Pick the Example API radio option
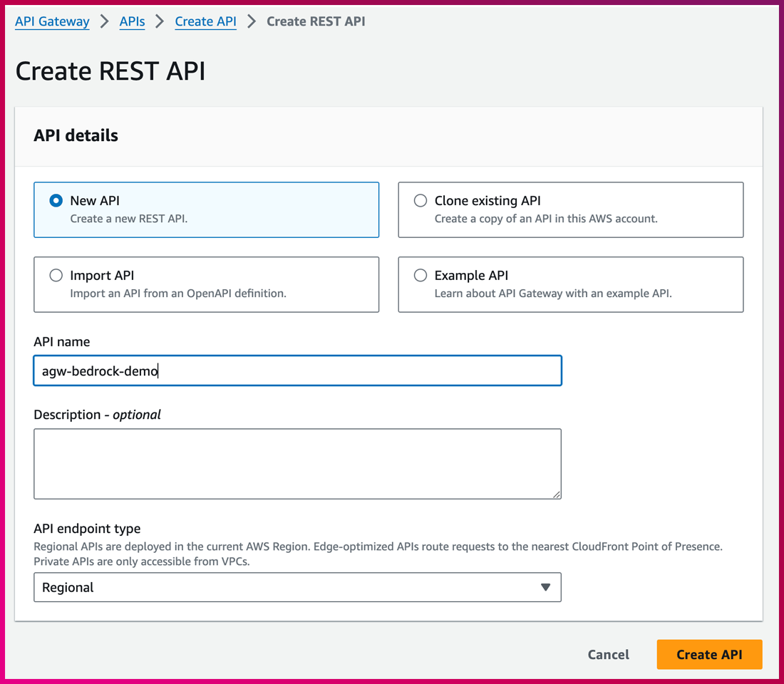Viewport: 784px width, 684px height. coord(421,275)
